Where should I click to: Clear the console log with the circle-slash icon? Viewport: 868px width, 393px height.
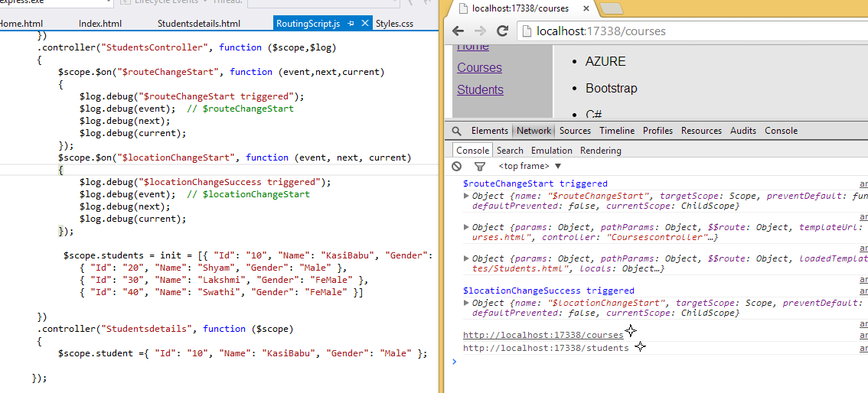(x=457, y=166)
